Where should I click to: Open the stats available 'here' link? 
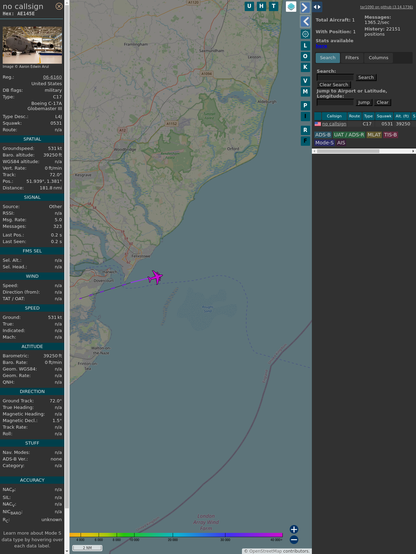click(x=321, y=46)
